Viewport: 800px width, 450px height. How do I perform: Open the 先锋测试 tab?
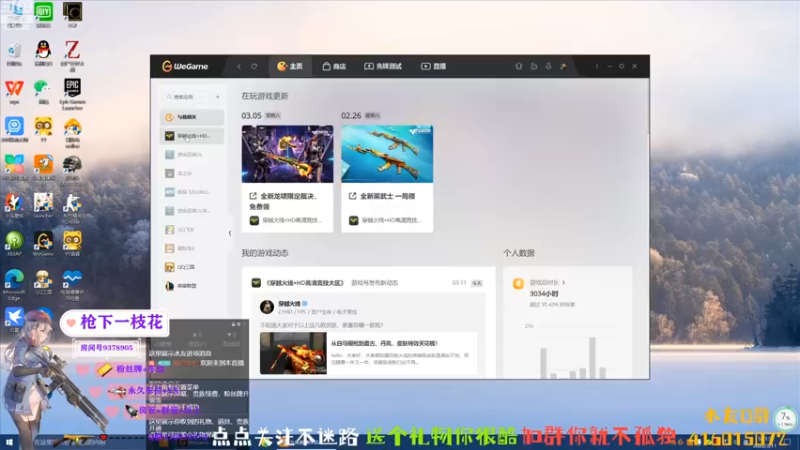coord(383,66)
